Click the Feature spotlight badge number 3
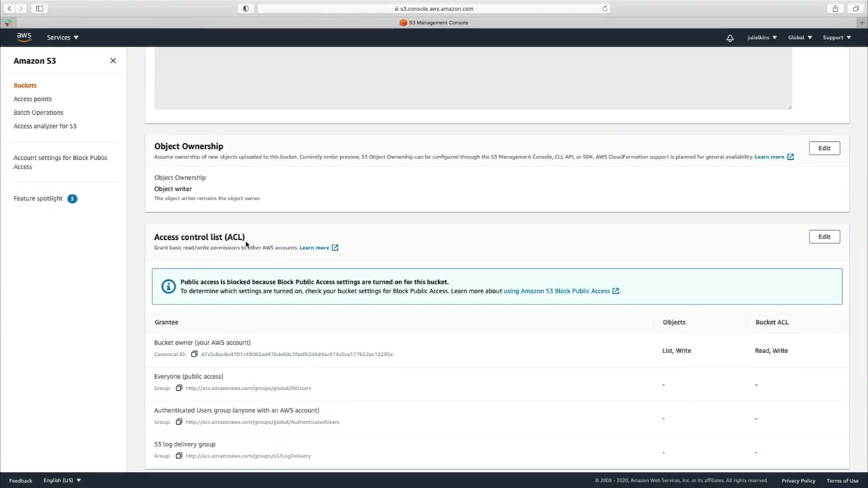The height and width of the screenshot is (488, 868). pyautogui.click(x=72, y=199)
